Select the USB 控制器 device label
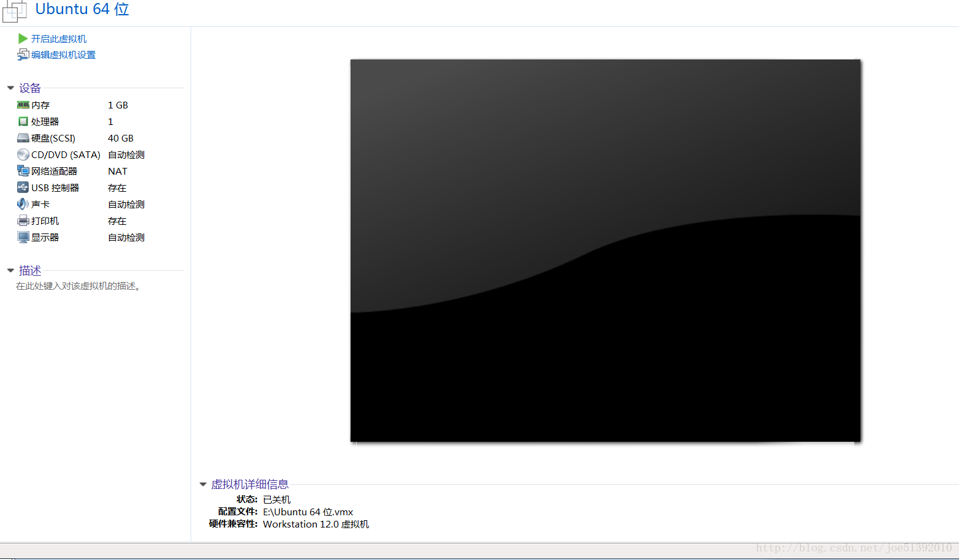The width and height of the screenshot is (959, 560). 55,188
